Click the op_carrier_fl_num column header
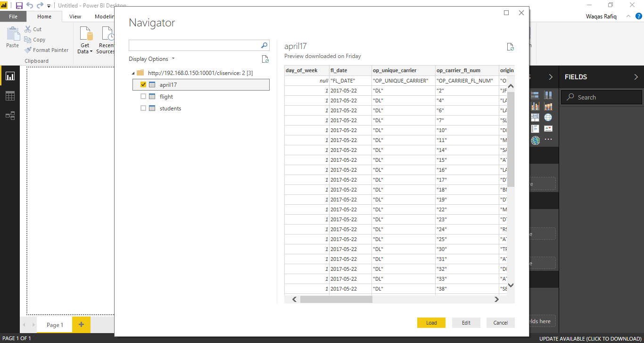This screenshot has width=644, height=343. (467, 70)
